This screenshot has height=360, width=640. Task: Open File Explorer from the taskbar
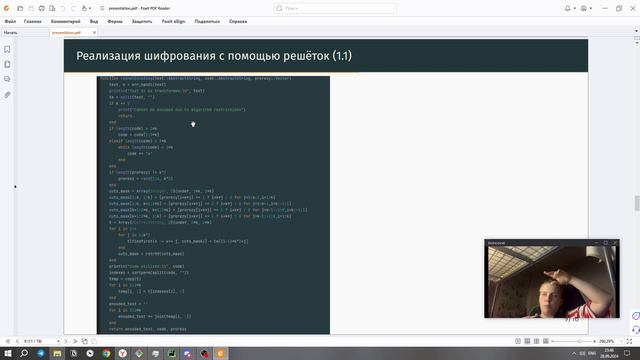click(57, 353)
